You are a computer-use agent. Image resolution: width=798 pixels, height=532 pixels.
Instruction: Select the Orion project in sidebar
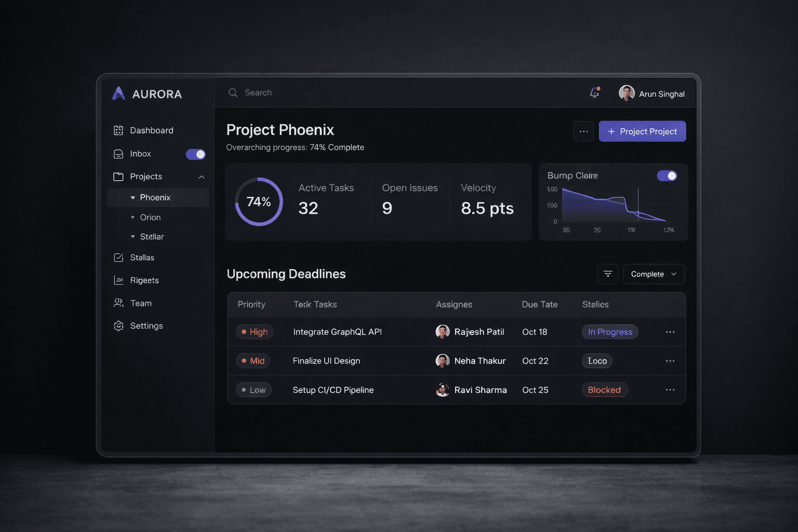[151, 217]
